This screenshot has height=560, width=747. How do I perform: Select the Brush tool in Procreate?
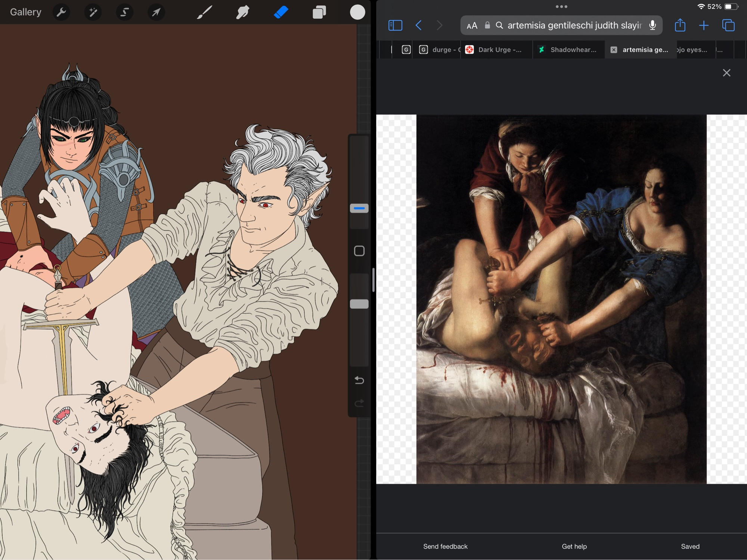coord(205,12)
